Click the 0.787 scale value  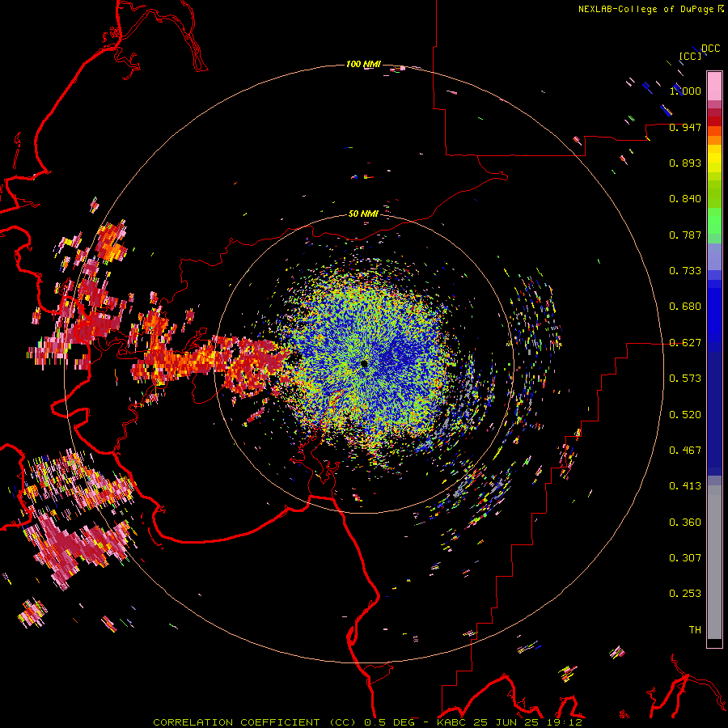pyautogui.click(x=685, y=235)
